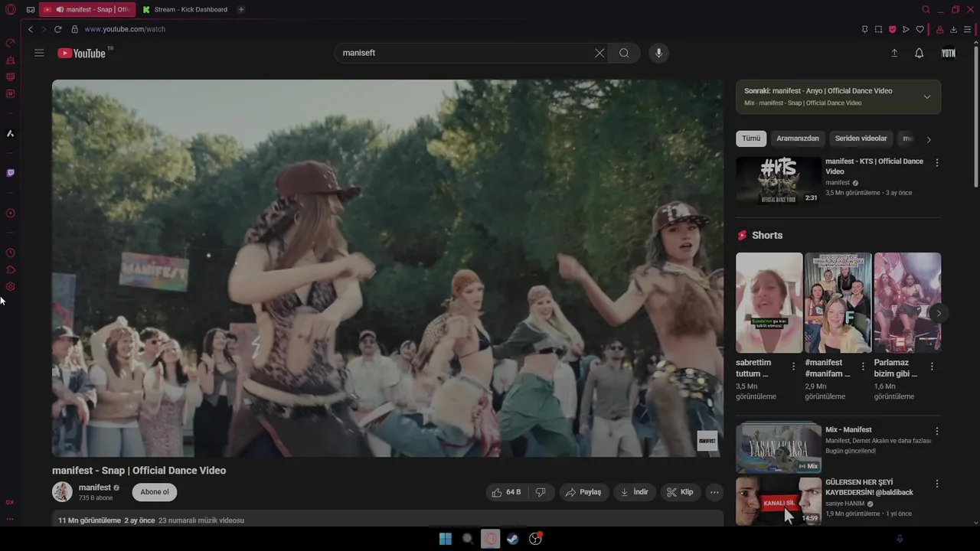Open options for 'Parlamaz bizim gibi' short
This screenshot has width=980, height=551.
pos(932,367)
